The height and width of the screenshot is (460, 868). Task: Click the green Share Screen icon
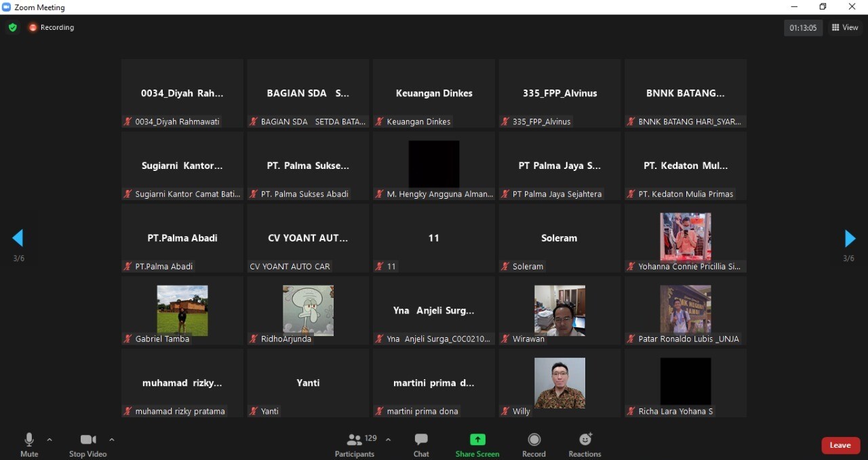477,440
